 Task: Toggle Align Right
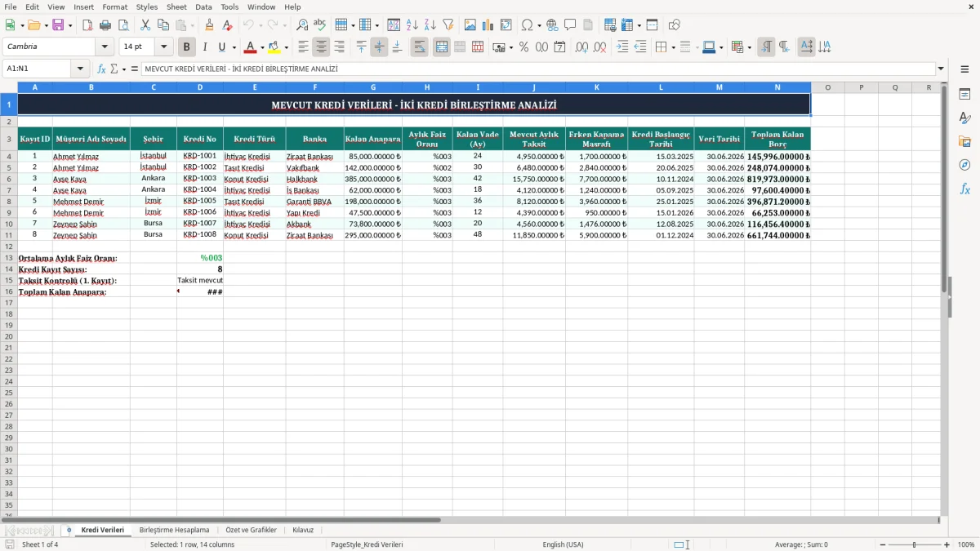[339, 47]
